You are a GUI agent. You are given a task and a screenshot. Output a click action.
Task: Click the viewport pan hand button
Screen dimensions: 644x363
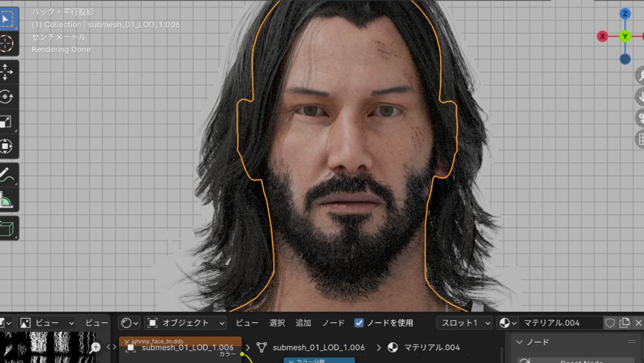(x=639, y=97)
